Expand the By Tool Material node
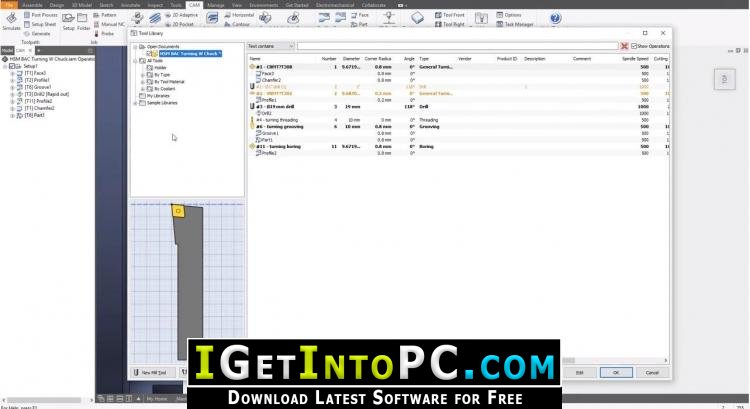 click(x=143, y=82)
